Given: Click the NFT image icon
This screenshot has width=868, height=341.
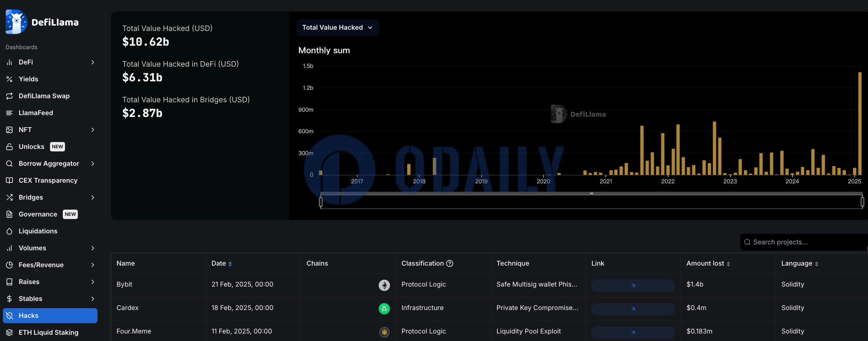Looking at the screenshot, I should point(9,130).
